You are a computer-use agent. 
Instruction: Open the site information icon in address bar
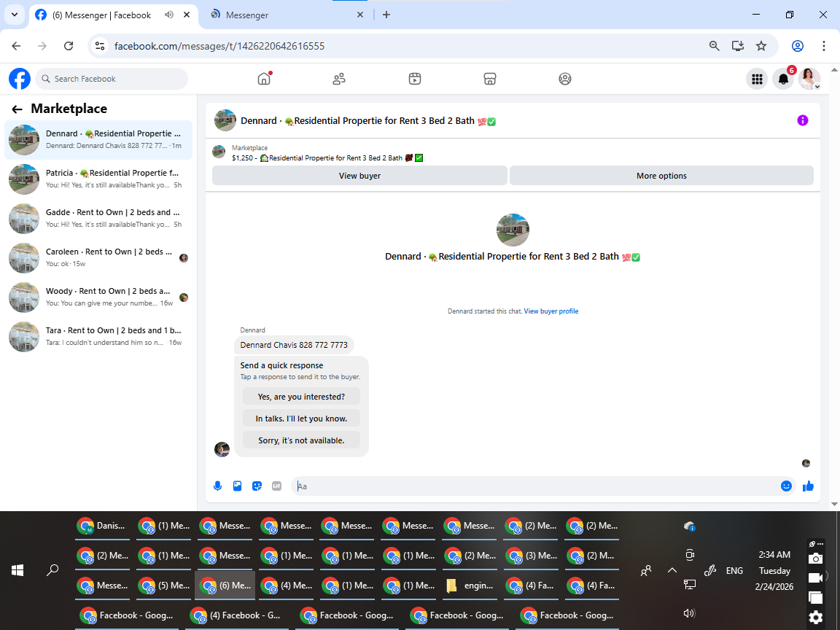click(100, 46)
